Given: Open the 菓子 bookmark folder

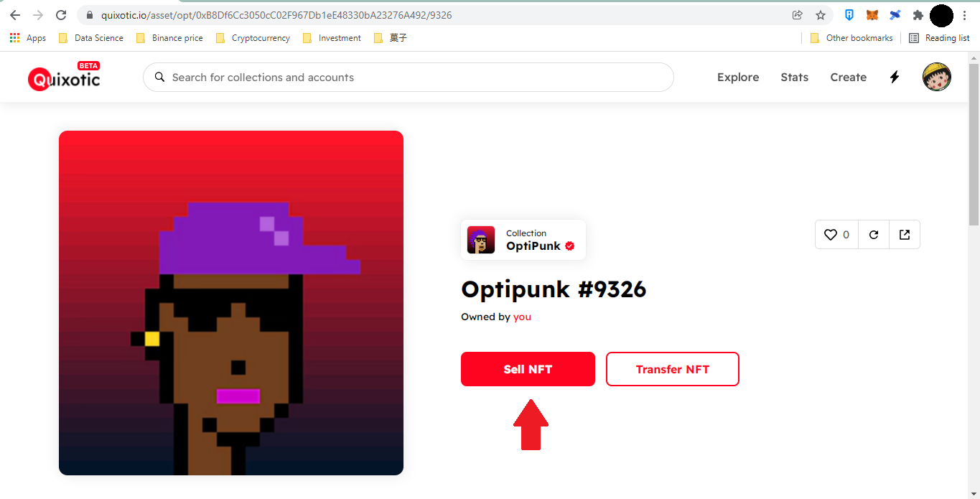Looking at the screenshot, I should [391, 38].
